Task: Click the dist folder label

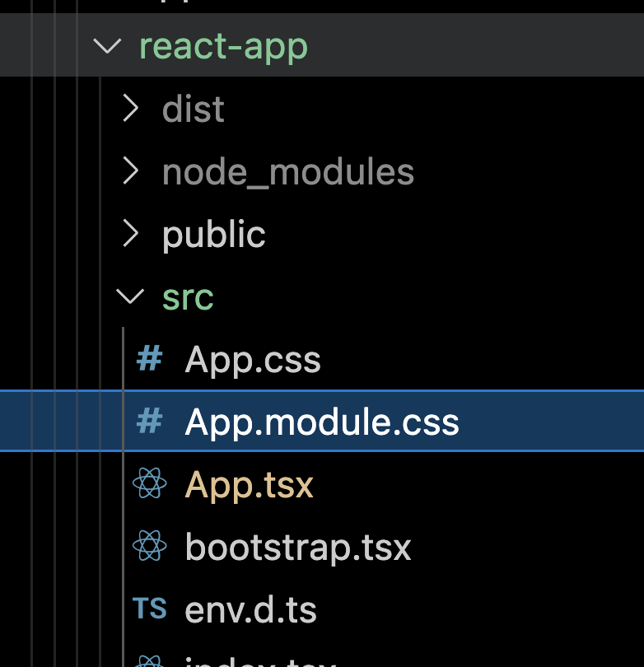Action: click(193, 109)
